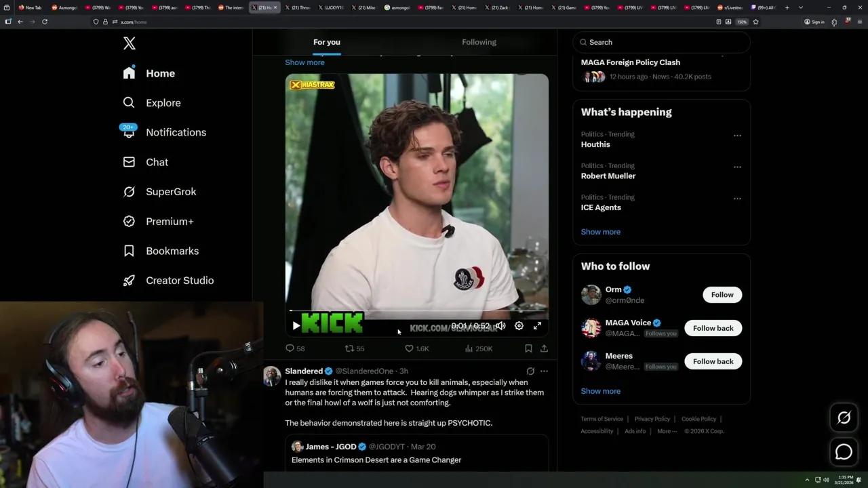This screenshot has height=488, width=868.
Task: Open the Accessibility footer link
Action: pos(597,431)
